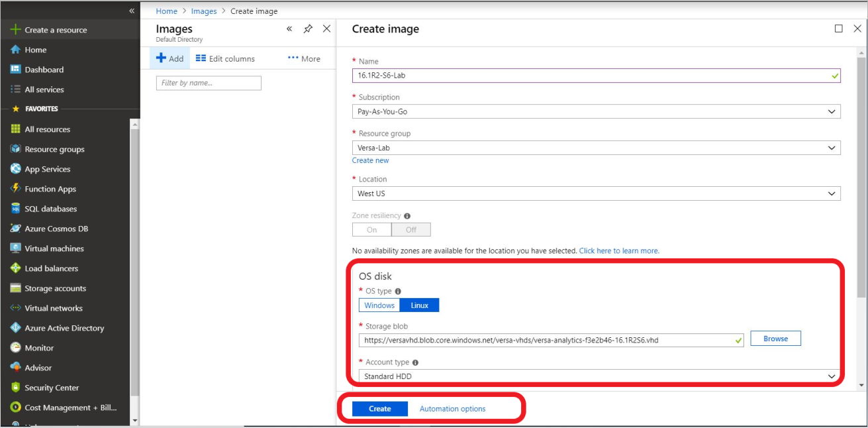Collapse Images blade with double-chevron
868x428 pixels.
289,29
